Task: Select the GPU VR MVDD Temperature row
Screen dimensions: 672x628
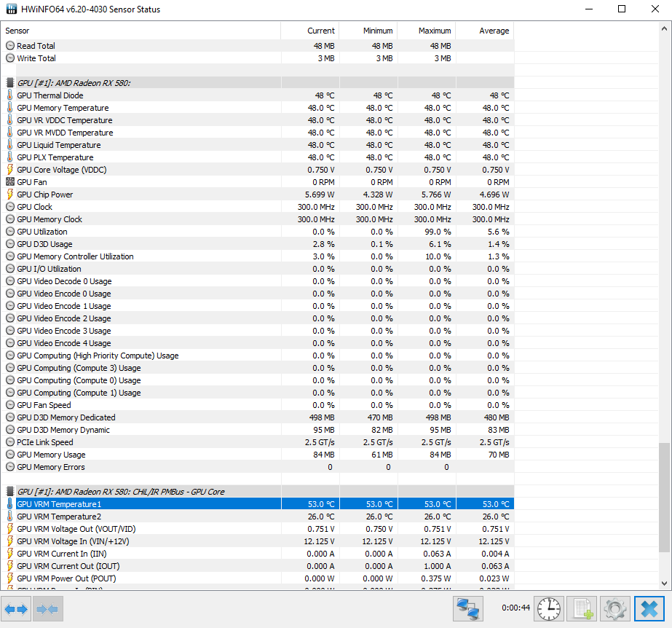Action: pos(257,133)
